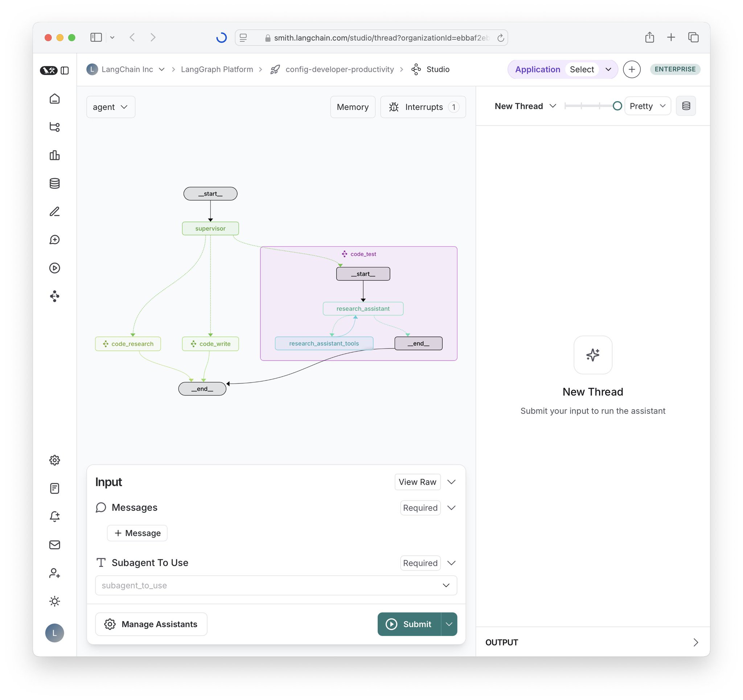This screenshot has width=743, height=700.
Task: Select the supervisor node in the graph
Action: 210,228
